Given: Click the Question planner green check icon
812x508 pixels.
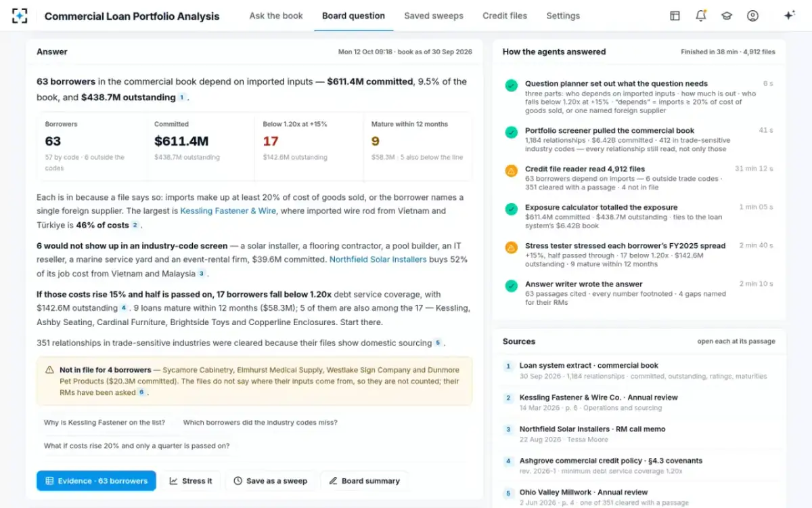Looking at the screenshot, I should 512,85.
